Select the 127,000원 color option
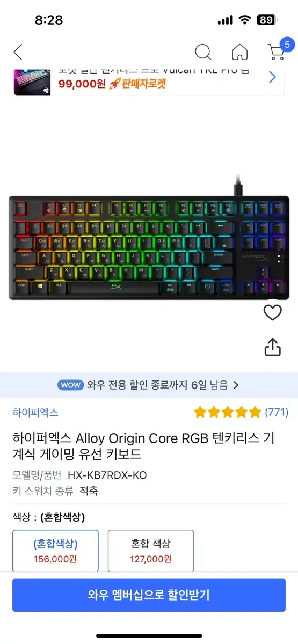 151,551
